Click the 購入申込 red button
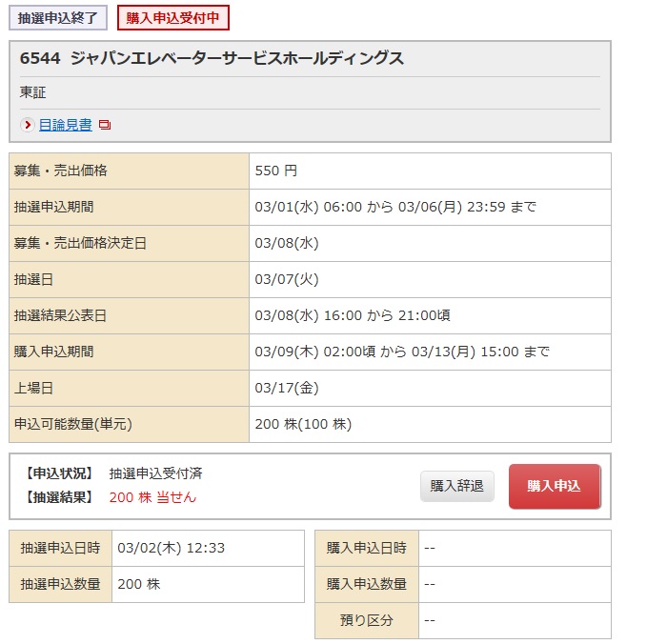The image size is (667, 644). [x=555, y=486]
